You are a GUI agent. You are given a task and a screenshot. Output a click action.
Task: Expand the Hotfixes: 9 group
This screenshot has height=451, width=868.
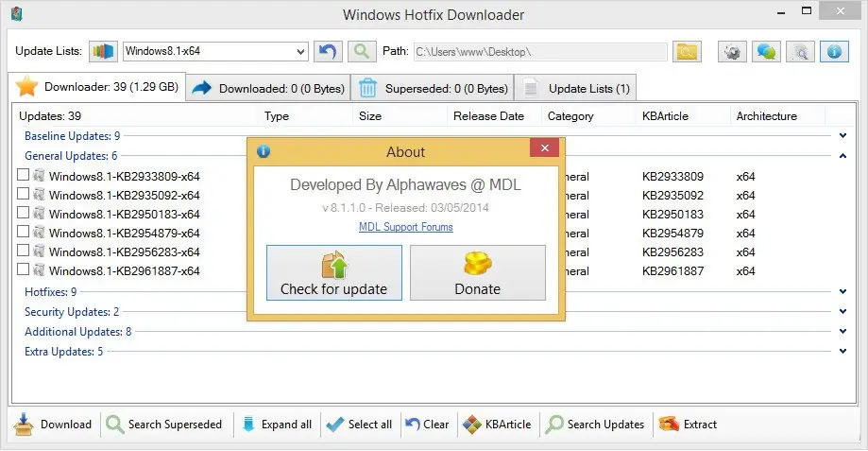[x=842, y=292]
